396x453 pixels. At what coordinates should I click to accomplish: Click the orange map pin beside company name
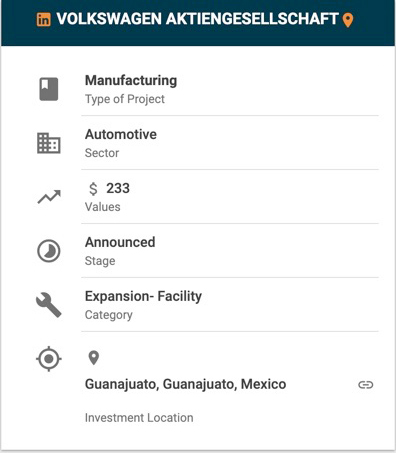(x=348, y=20)
